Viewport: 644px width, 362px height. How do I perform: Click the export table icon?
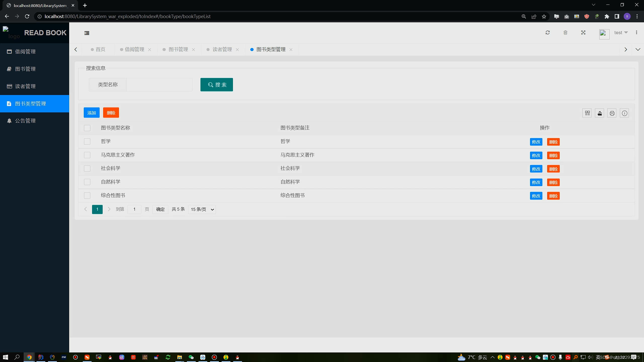(600, 113)
